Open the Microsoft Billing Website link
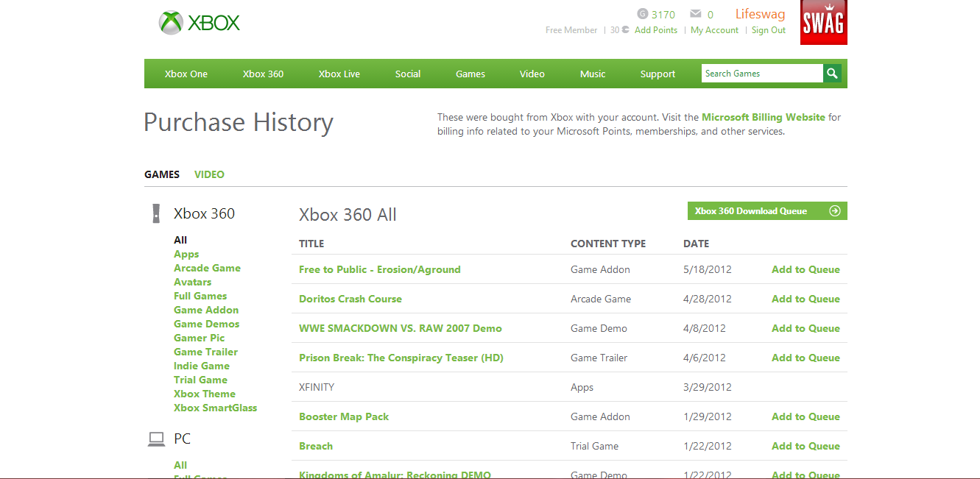Viewport: 980px width, 479px height. pos(764,117)
